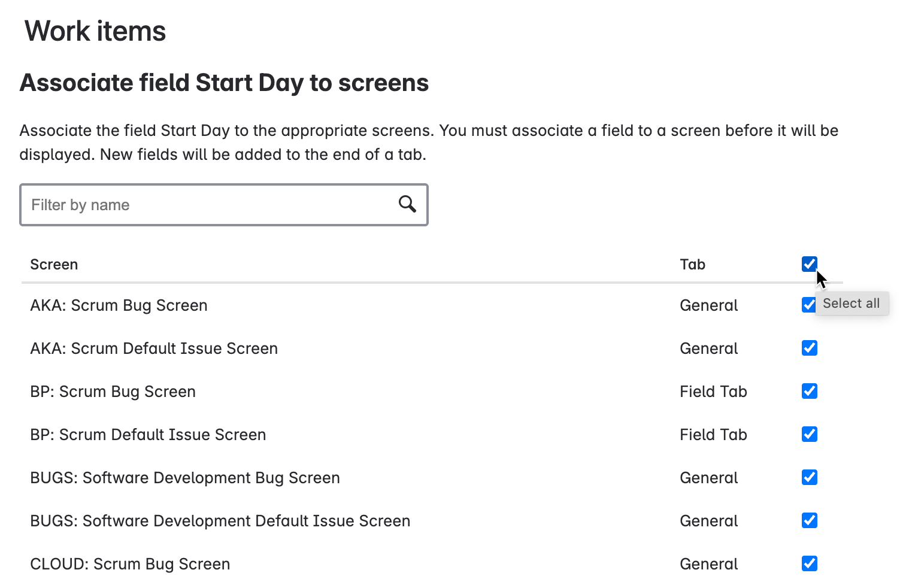This screenshot has width=903, height=588.
Task: Click the General tab label next to AKA rows
Action: pos(708,305)
